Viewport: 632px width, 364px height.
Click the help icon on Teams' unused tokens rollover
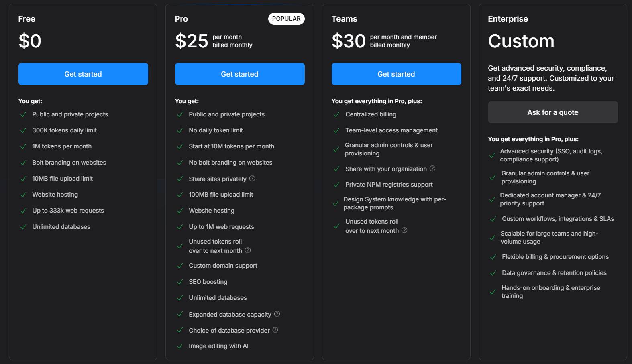coord(404,230)
